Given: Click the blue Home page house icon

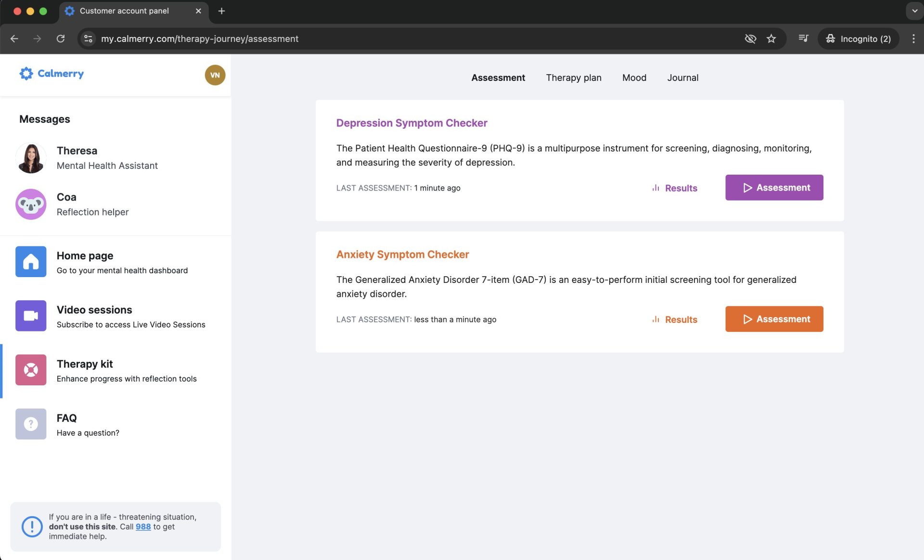Looking at the screenshot, I should point(31,262).
